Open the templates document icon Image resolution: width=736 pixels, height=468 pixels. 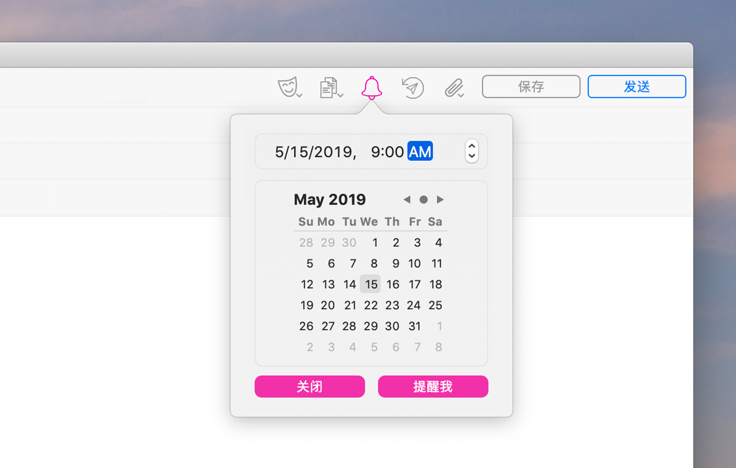pyautogui.click(x=331, y=88)
